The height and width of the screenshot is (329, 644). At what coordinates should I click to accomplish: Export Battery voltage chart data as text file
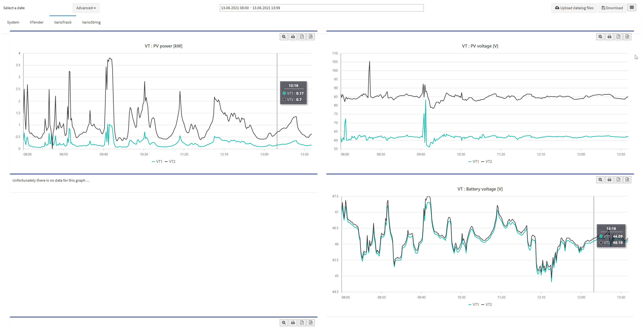(x=627, y=180)
